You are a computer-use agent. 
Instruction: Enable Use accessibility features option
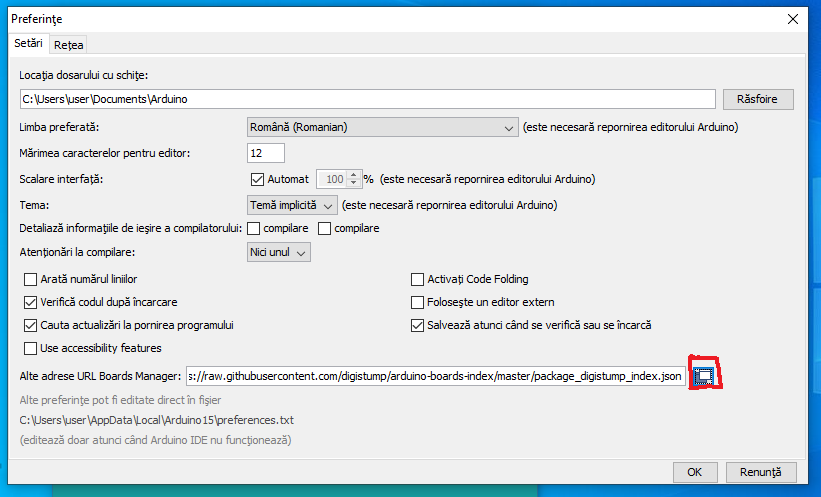31,348
